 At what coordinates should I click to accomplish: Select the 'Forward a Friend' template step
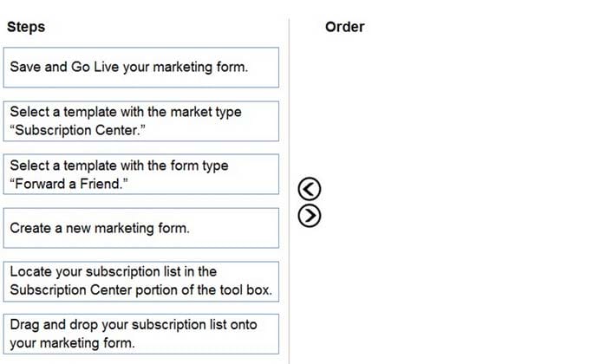140,174
